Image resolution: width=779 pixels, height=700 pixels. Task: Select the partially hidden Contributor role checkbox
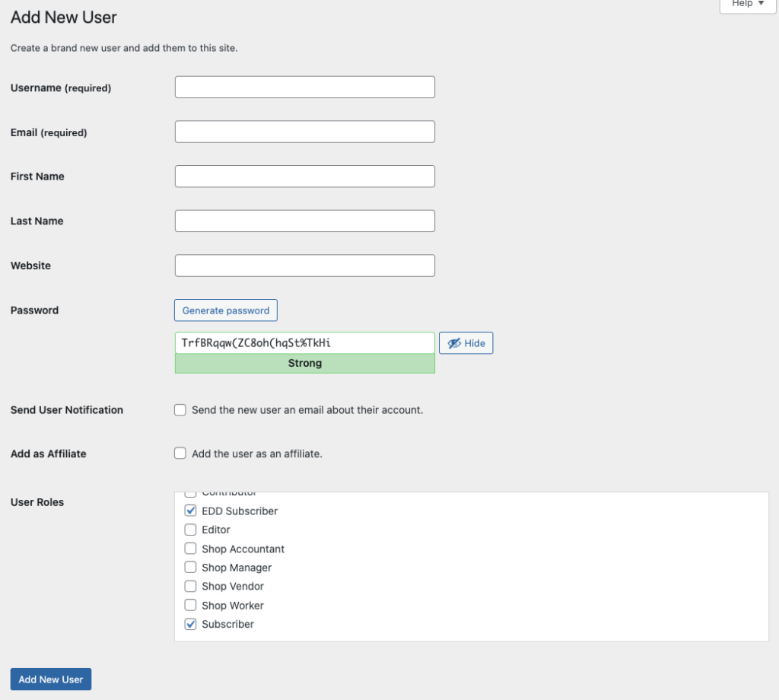[191, 495]
